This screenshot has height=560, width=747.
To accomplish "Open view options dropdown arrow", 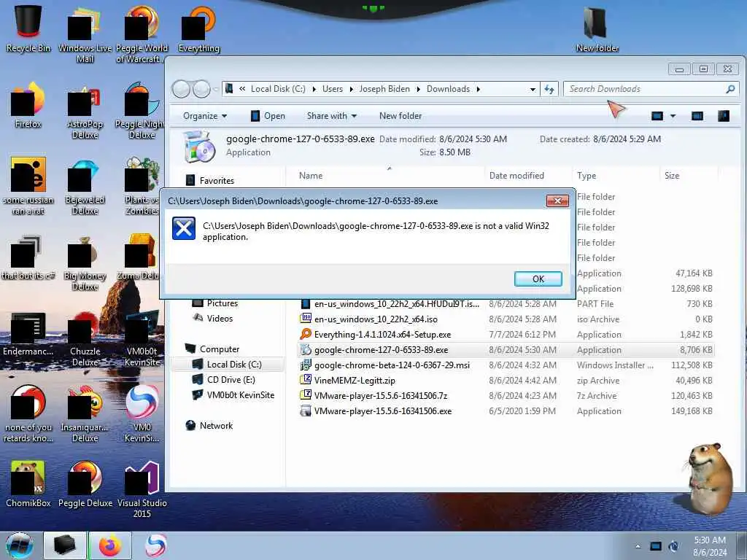I will 673,116.
